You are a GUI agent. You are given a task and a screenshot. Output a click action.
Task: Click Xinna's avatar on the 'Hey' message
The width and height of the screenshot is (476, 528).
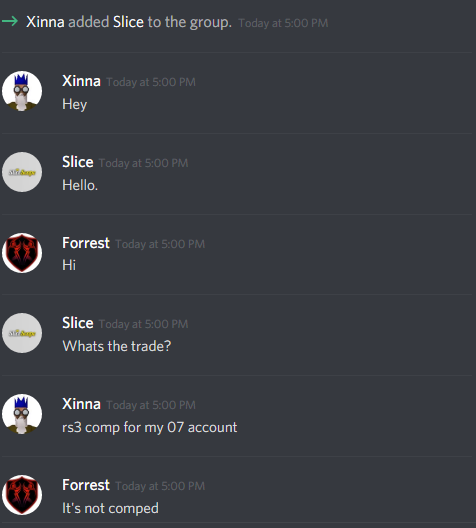[x=22, y=91]
